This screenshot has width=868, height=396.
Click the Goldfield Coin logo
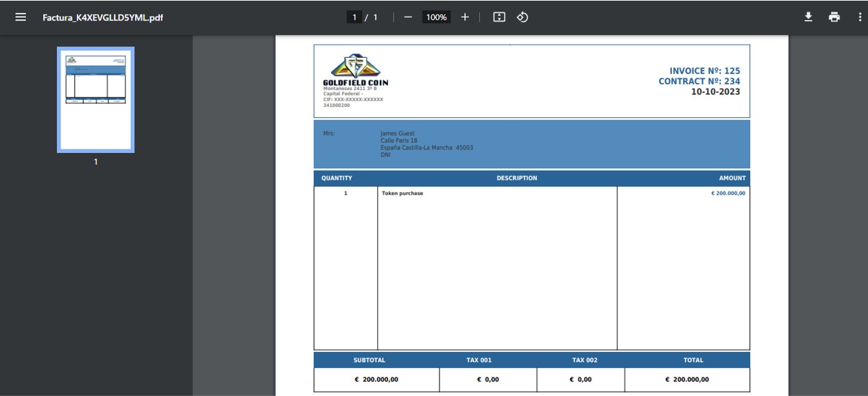pos(355,70)
